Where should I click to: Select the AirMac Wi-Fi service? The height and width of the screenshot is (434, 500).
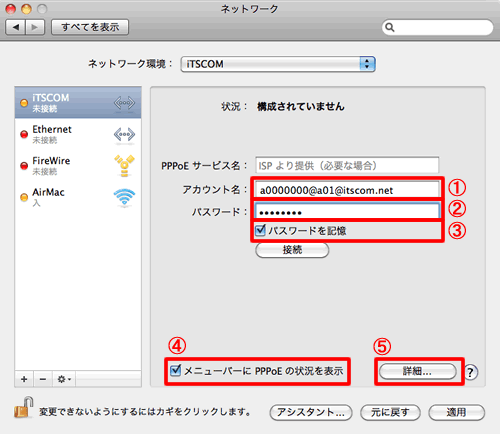pyautogui.click(x=78, y=197)
